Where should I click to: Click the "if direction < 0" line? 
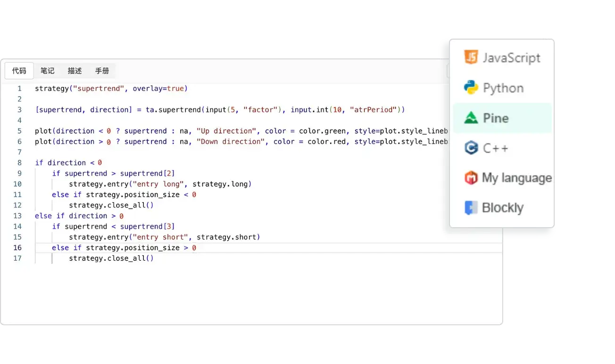pos(68,163)
